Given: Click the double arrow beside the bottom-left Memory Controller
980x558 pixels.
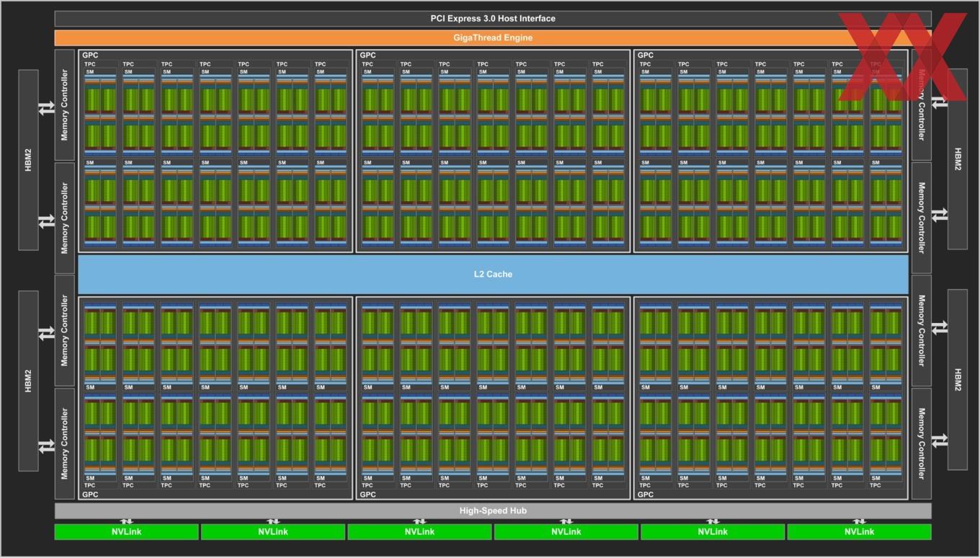Looking at the screenshot, I should (x=47, y=446).
